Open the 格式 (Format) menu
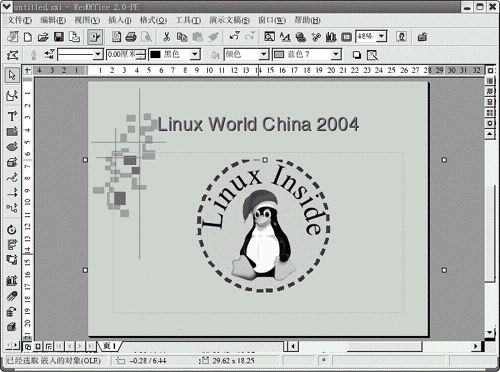Viewport: 500px width, 372px height. pos(153,20)
